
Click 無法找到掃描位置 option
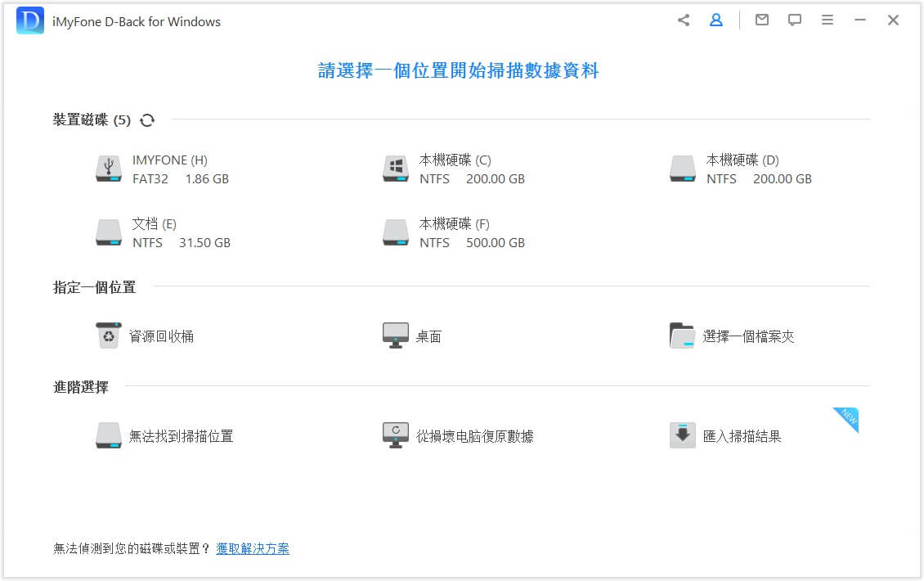[x=165, y=436]
